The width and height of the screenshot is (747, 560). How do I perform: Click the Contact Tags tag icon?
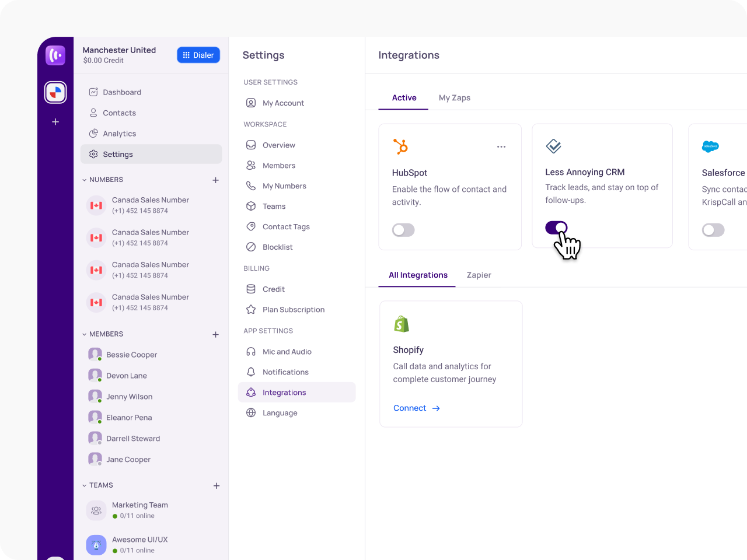tap(251, 227)
